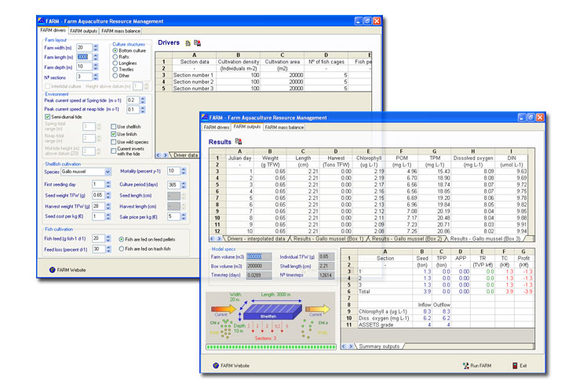
Task: Select Fish are fed on trash fish
Action: pyautogui.click(x=122, y=249)
